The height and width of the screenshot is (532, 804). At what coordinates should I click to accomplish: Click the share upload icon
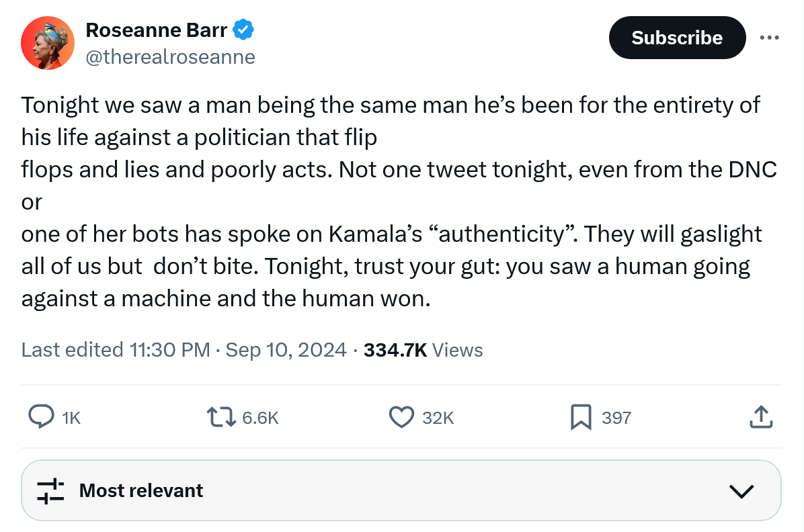click(760, 417)
